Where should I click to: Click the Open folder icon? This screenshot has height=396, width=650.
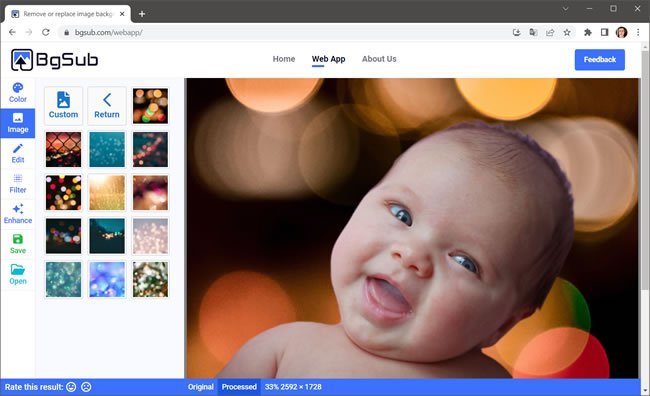tap(18, 270)
